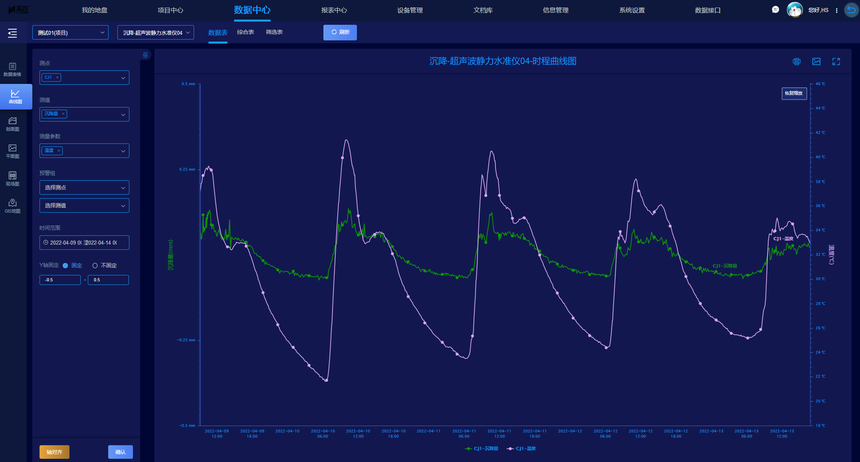Switch to the 综合表 tab
The height and width of the screenshot is (462, 860).
[x=245, y=32]
